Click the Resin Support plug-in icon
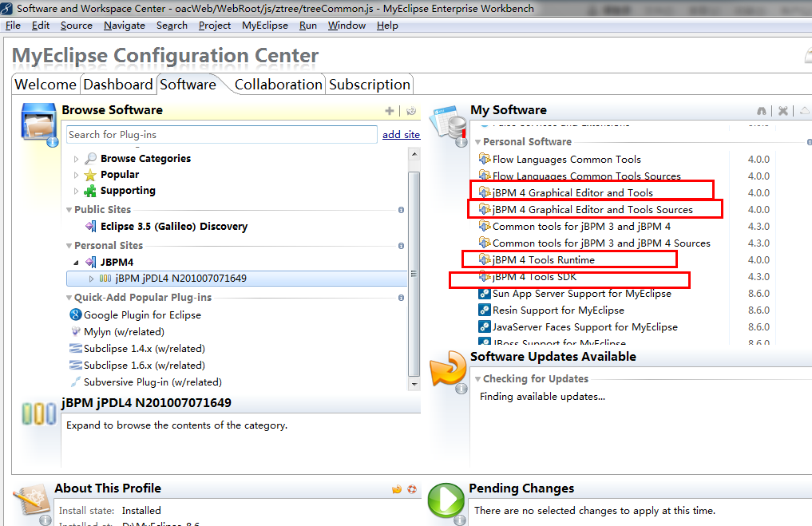 [x=484, y=310]
